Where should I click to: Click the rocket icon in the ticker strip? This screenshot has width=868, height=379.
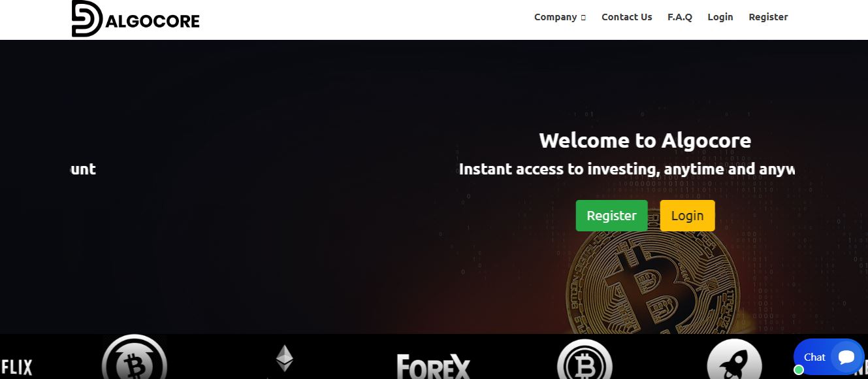coord(735,361)
